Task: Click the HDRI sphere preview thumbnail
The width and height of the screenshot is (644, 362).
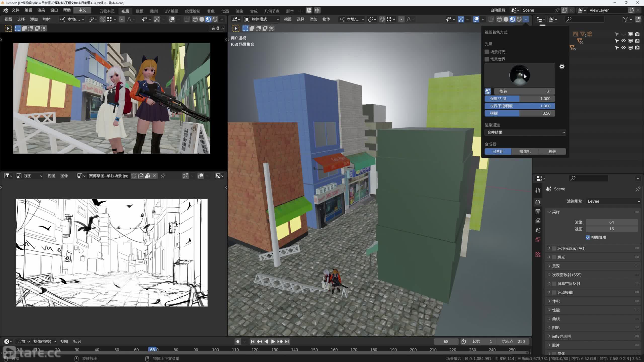Action: click(519, 75)
